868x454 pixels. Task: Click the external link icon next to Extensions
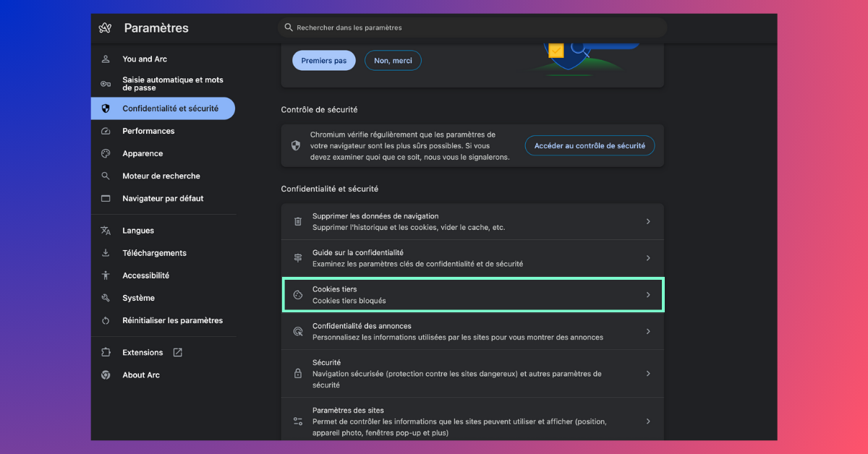point(178,353)
